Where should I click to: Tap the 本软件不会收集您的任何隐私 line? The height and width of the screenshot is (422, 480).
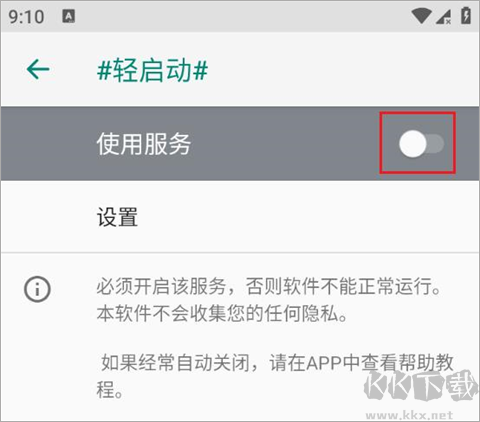(222, 313)
